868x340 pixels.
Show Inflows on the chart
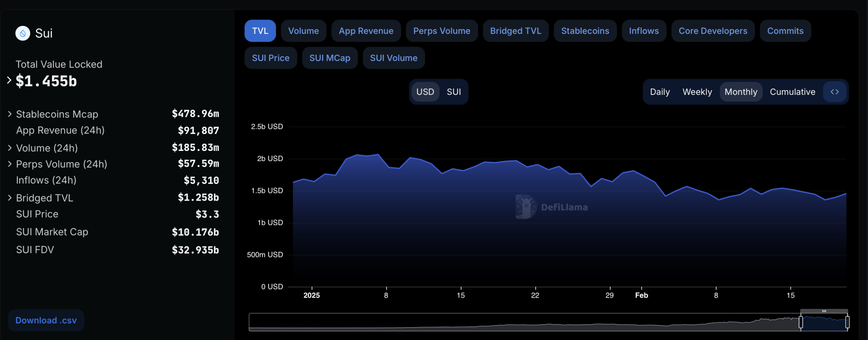point(644,31)
